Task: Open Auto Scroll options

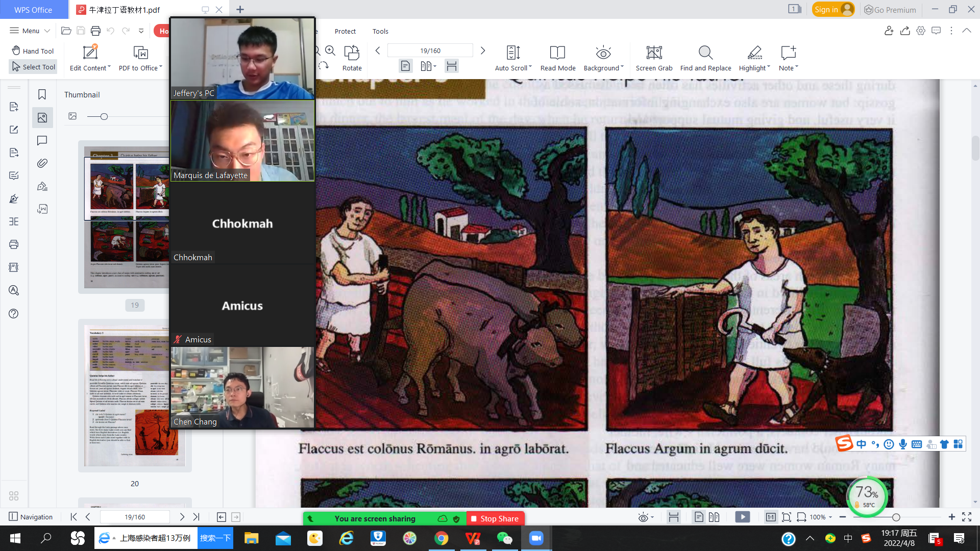Action: tap(513, 58)
